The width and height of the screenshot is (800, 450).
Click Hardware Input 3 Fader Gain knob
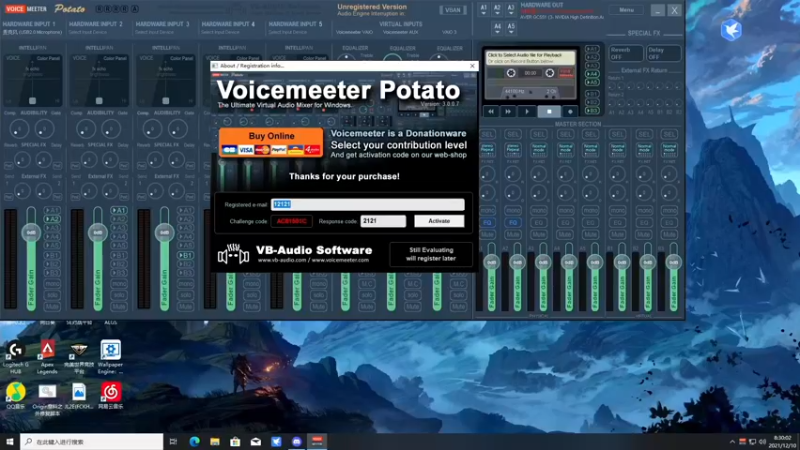[164, 232]
